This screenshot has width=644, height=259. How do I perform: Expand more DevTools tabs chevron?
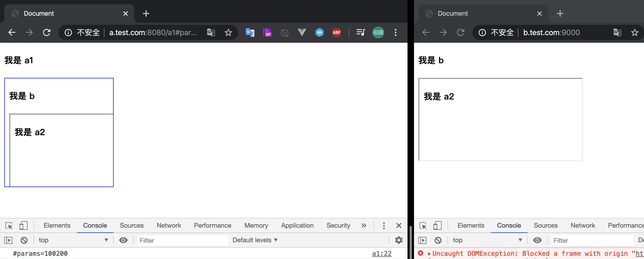point(364,225)
